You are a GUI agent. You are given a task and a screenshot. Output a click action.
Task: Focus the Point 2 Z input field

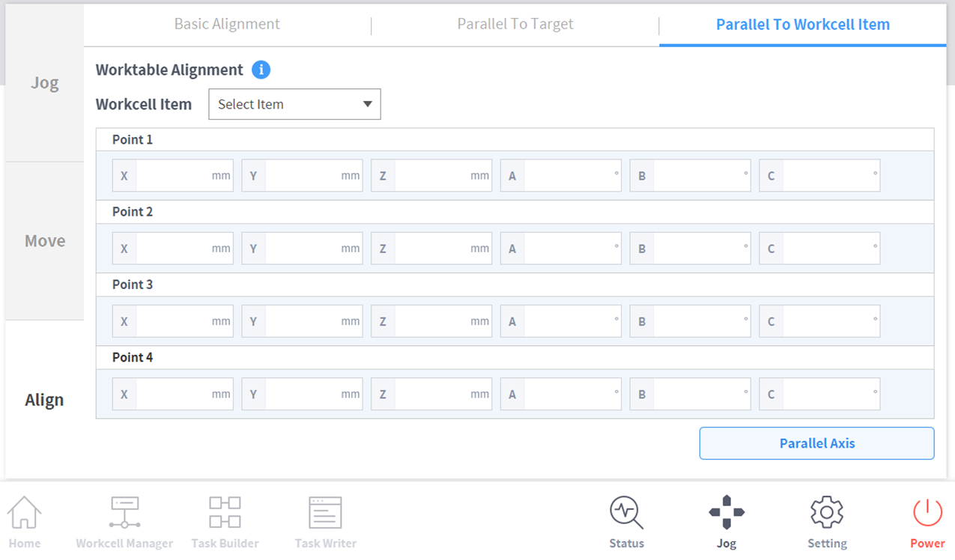pos(432,249)
